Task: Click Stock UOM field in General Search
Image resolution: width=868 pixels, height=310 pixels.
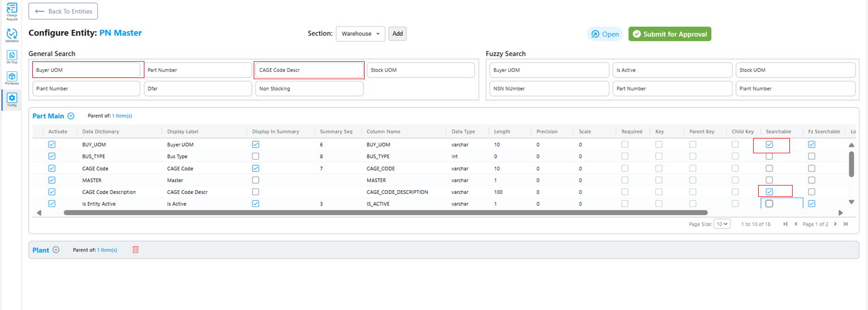Action: point(421,70)
